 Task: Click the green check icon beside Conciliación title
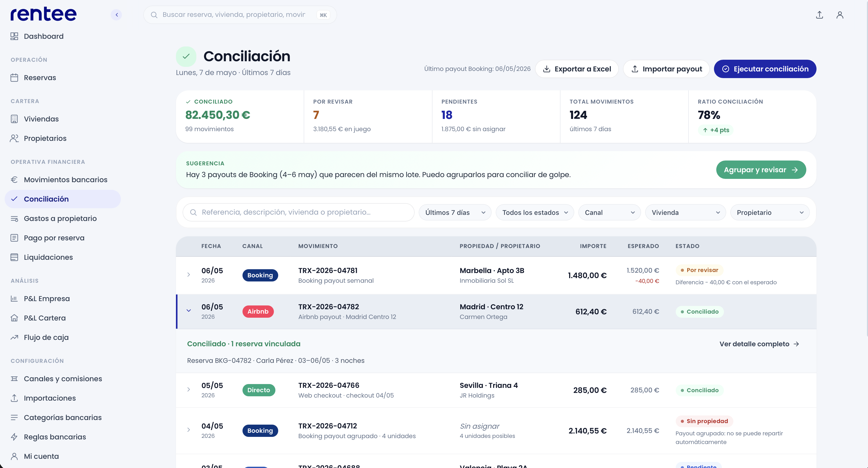point(186,56)
